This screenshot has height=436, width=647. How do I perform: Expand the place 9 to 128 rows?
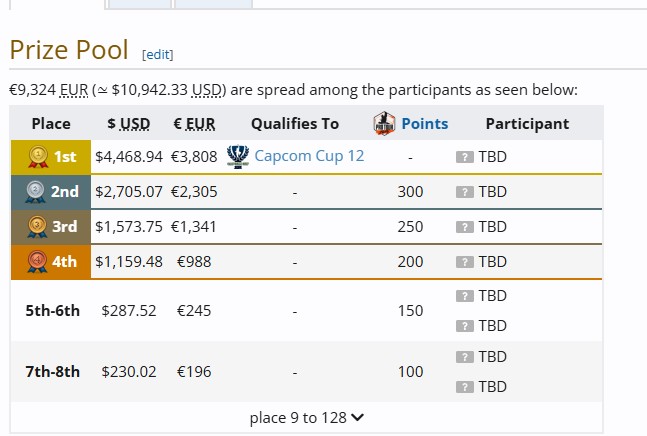pos(307,418)
